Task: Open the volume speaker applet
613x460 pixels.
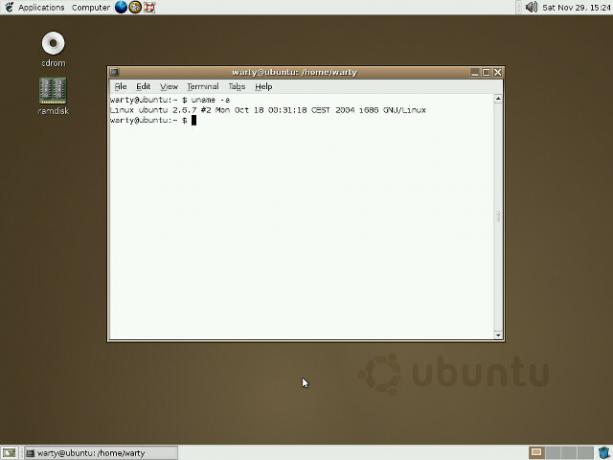Action: 531,7
